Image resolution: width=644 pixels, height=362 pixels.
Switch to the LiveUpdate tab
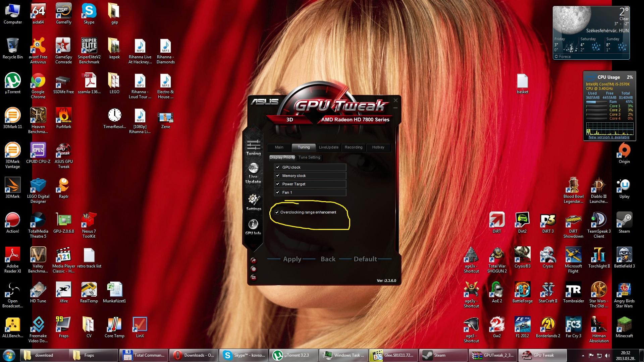pyautogui.click(x=329, y=147)
